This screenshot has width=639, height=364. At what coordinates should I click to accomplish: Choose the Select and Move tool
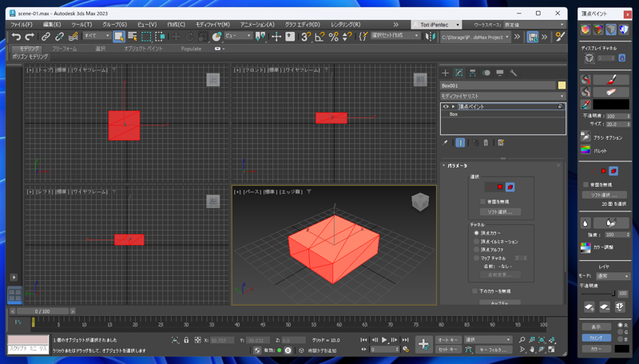coord(176,37)
